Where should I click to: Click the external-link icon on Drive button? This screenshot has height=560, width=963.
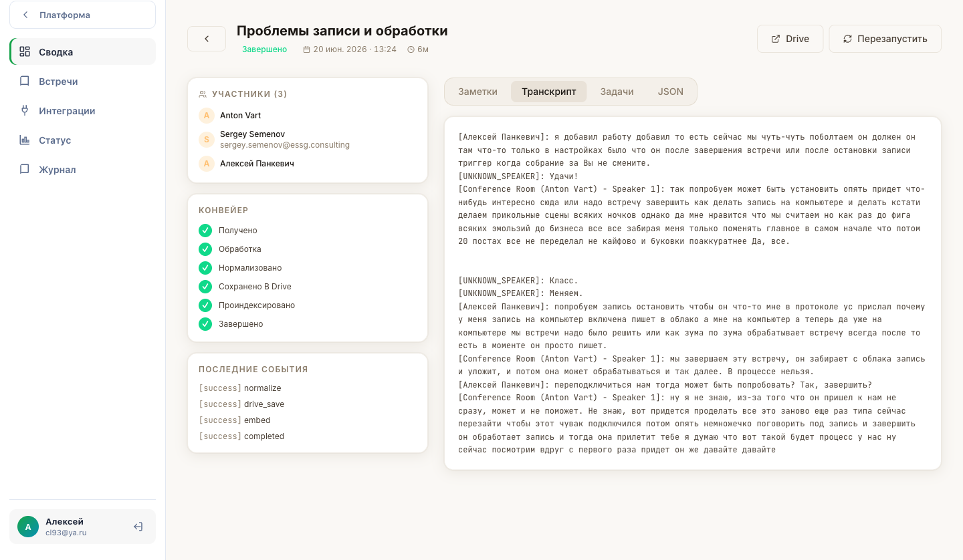click(x=776, y=39)
